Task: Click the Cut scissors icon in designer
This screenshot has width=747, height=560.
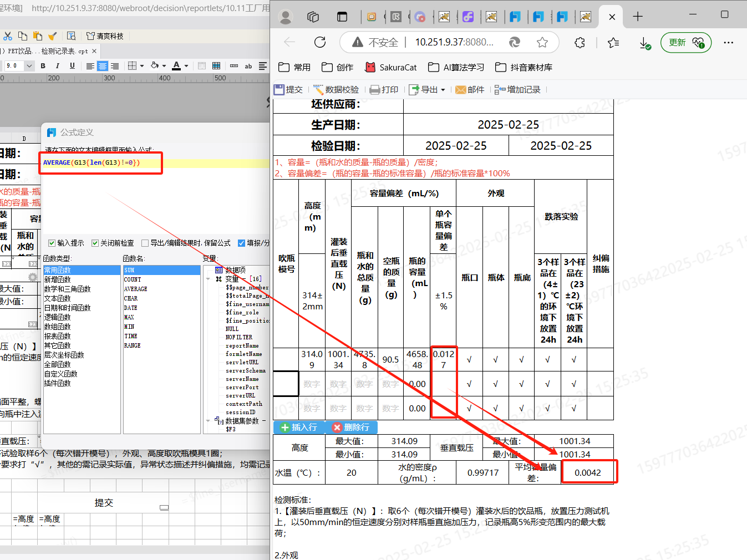Action: [x=8, y=36]
